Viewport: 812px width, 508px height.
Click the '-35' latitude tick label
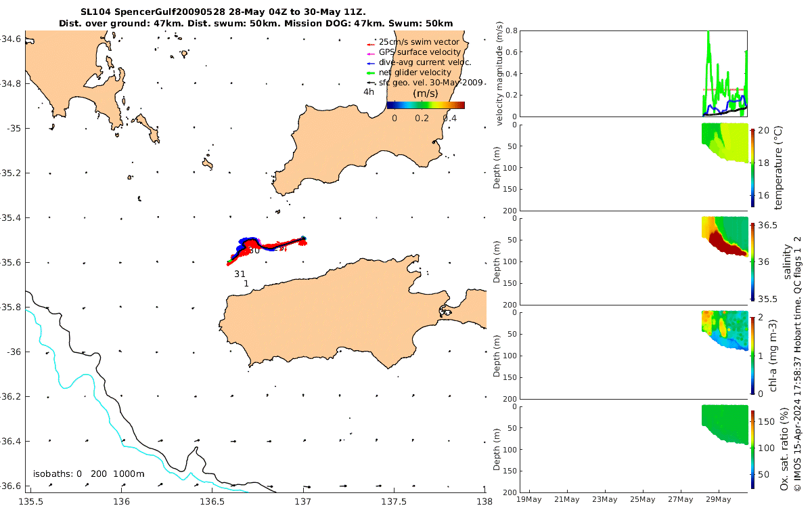pyautogui.click(x=12, y=128)
